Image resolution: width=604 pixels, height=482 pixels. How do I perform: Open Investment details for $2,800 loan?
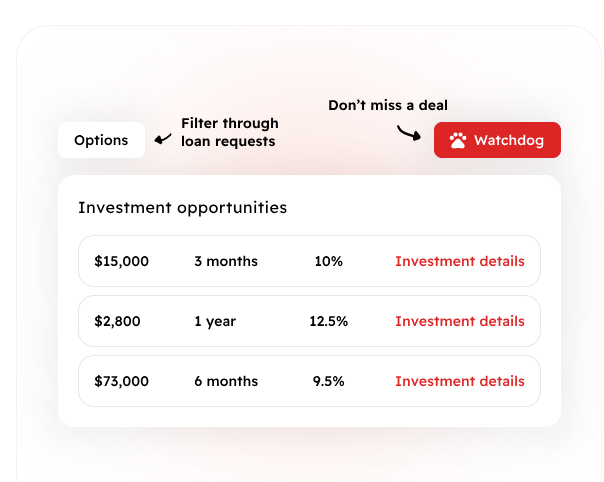coord(459,321)
